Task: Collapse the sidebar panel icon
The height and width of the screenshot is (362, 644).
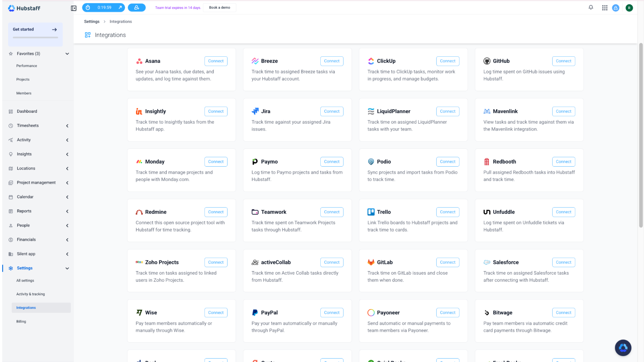Action: pos(74,8)
